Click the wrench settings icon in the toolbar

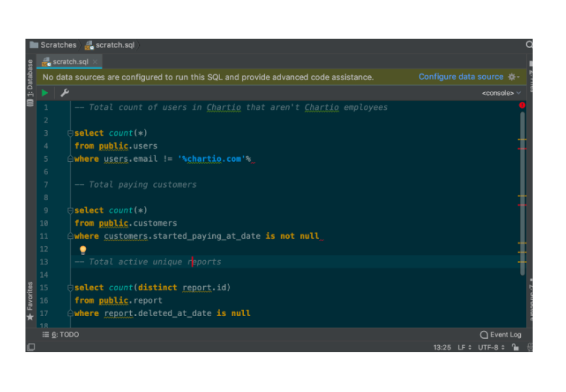(x=64, y=92)
